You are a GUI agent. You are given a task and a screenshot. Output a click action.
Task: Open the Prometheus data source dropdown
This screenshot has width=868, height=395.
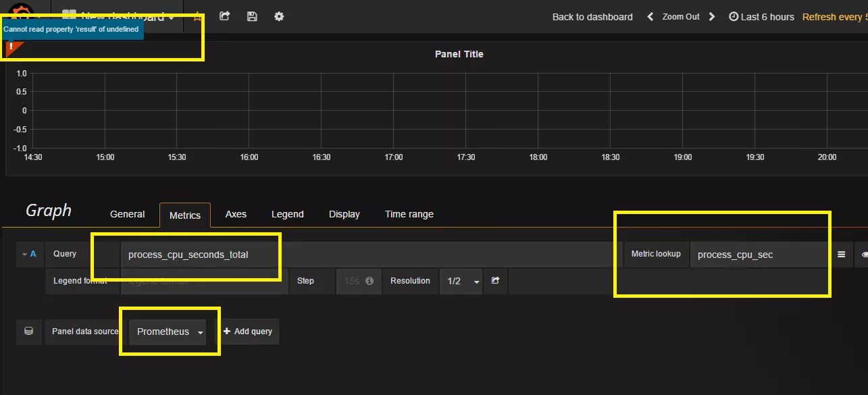click(166, 332)
